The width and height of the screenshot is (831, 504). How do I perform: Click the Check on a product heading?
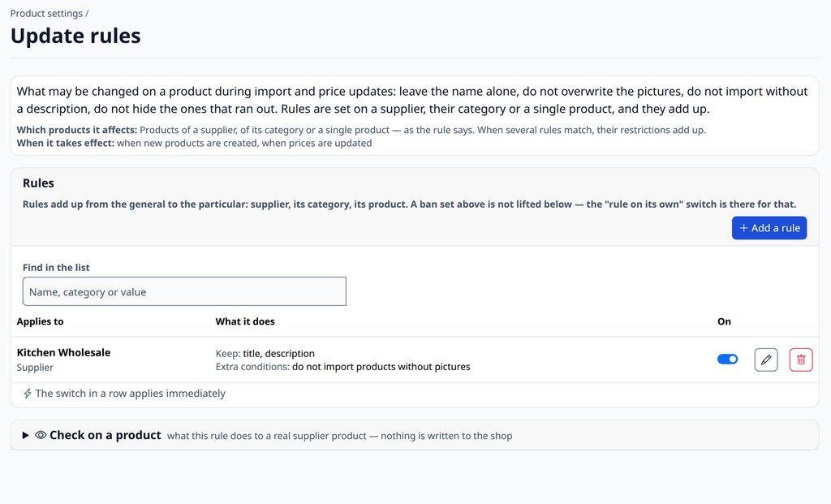(x=105, y=435)
